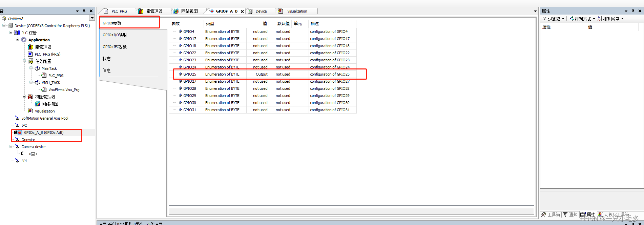The image size is (644, 225).
Task: Click the Onewire device icon
Action: 17,139
